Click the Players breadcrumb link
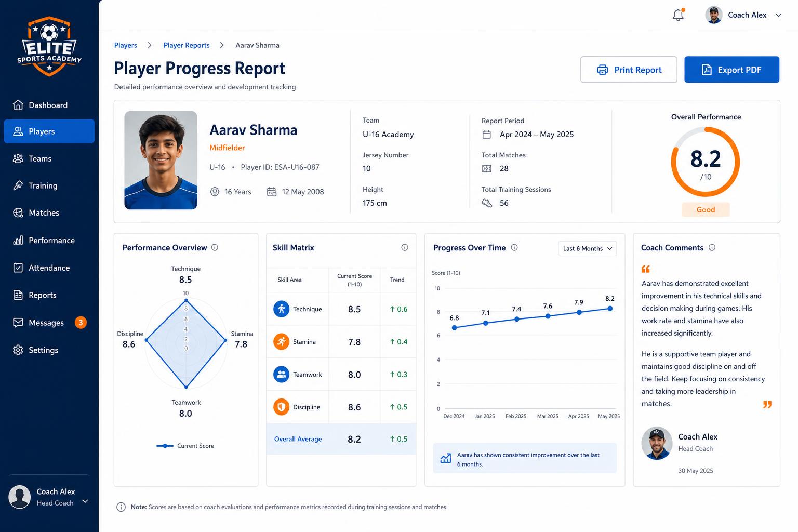This screenshot has width=798, height=532. tap(126, 45)
